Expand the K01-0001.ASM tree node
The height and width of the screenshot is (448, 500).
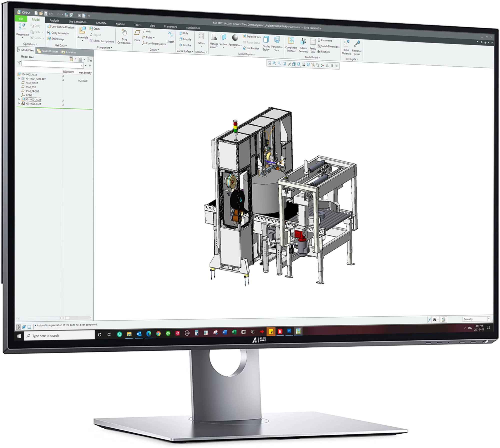pos(19,99)
